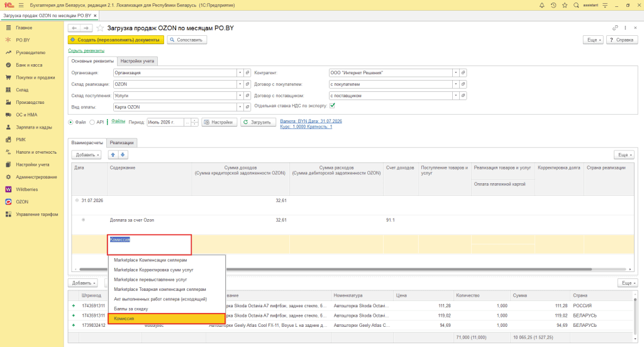Viewport: 644px width, 347px height.
Task: Expand Договор с поставщиком dropdown arrow
Action: [455, 96]
